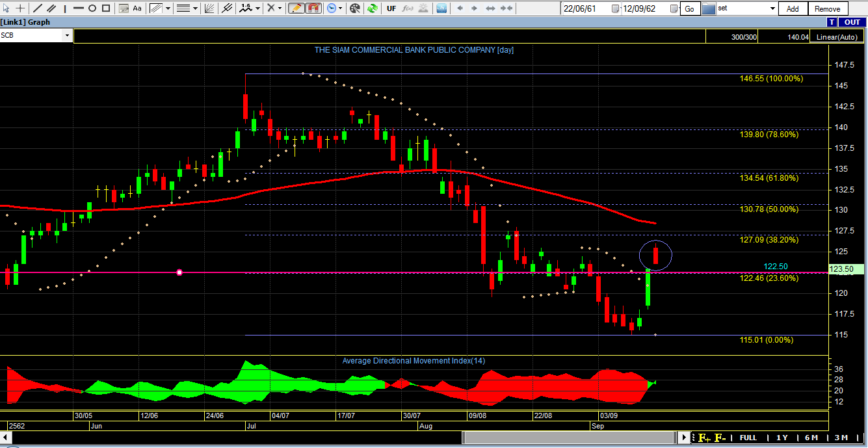Select the 1-5 wave count tool
This screenshot has height=448, width=868.
(246, 8)
